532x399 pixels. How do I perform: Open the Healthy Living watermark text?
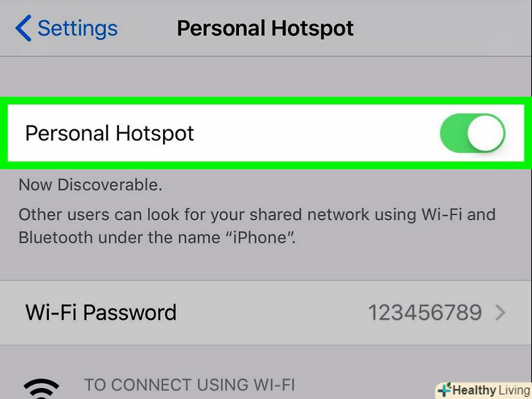pyautogui.click(x=491, y=390)
